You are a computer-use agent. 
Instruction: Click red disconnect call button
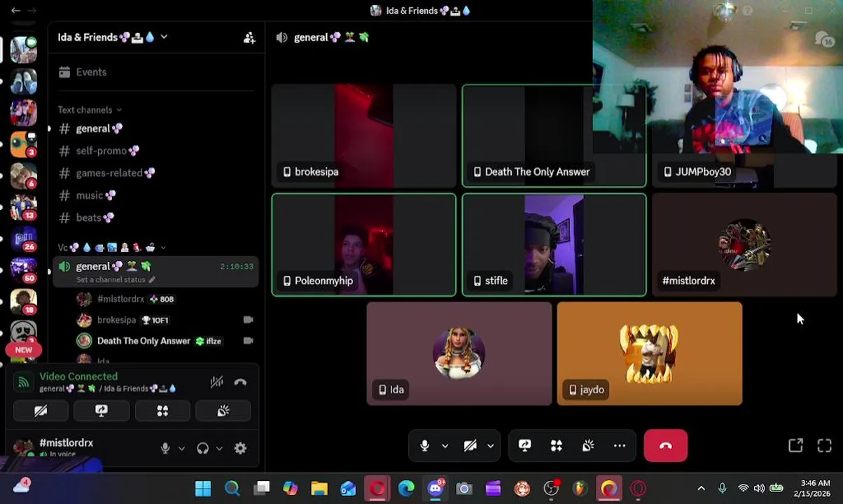[x=666, y=446]
